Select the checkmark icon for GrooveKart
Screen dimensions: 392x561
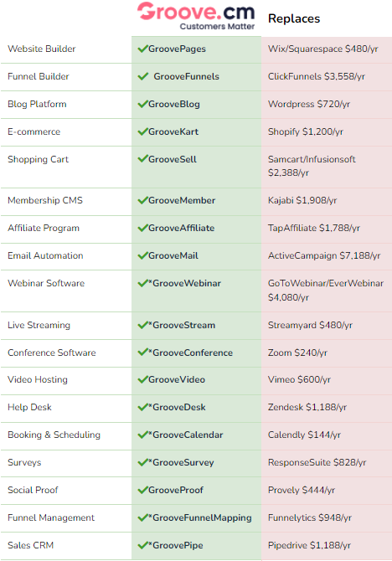[143, 131]
